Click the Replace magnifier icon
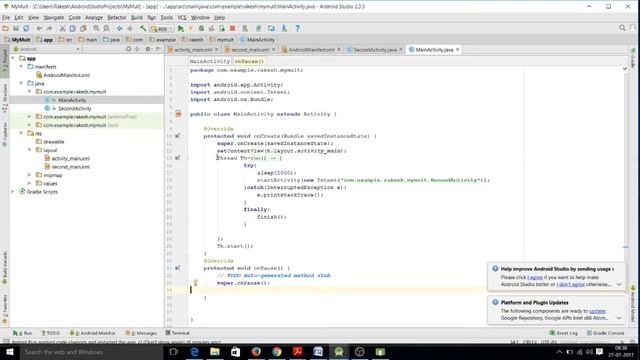This screenshot has width=640, height=360. click(x=107, y=28)
